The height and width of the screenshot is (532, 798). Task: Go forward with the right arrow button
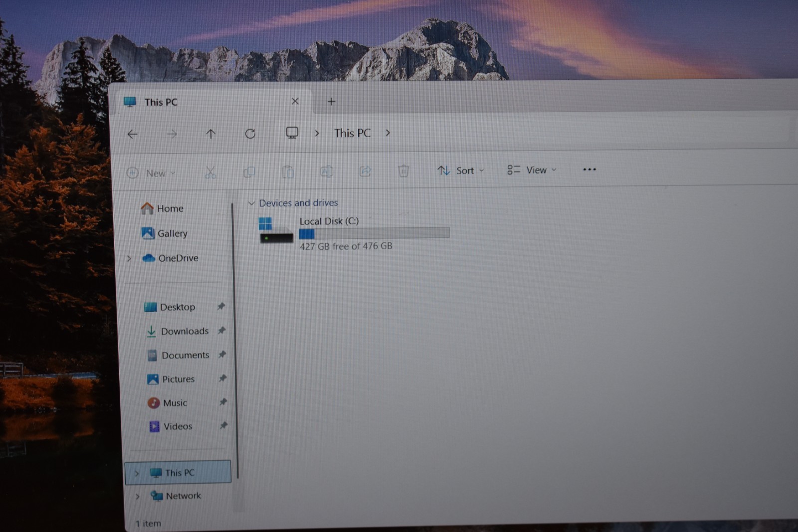pyautogui.click(x=172, y=134)
